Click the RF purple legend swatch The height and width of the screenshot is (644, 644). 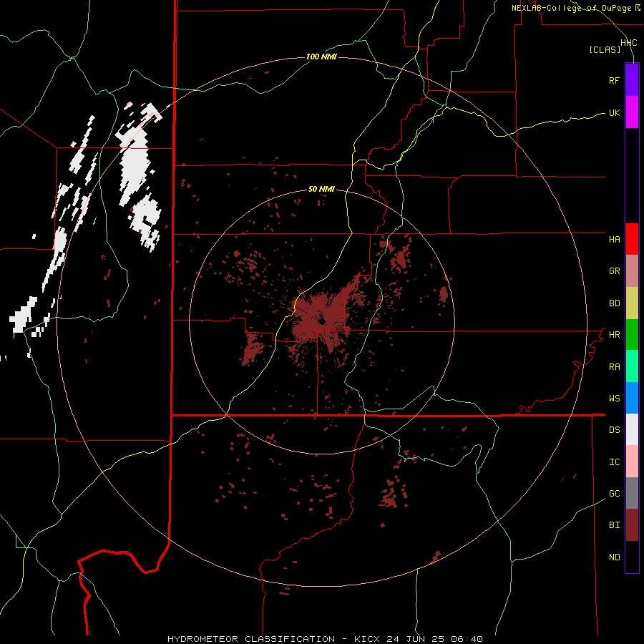point(632,80)
